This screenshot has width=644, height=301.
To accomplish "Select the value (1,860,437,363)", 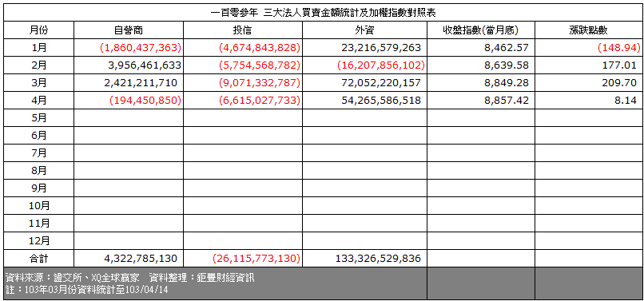I will click(x=141, y=48).
